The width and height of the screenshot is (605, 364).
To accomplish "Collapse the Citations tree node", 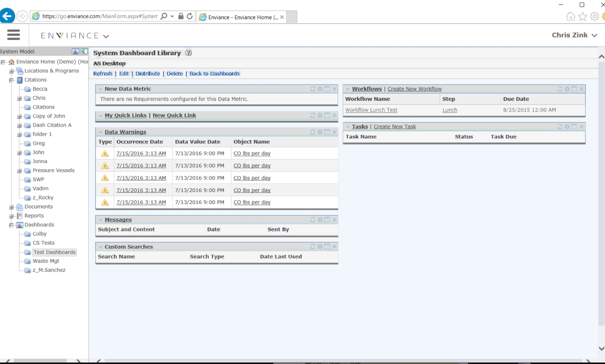I will coord(11,80).
